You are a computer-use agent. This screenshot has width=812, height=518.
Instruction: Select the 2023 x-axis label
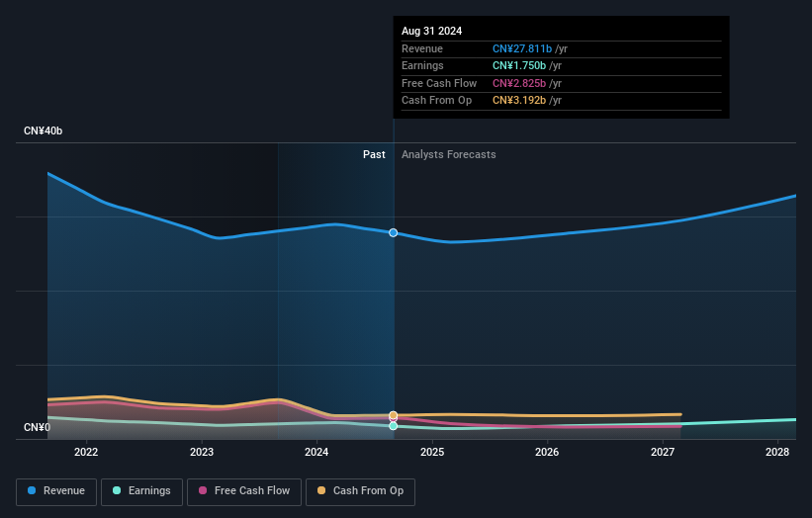click(202, 452)
